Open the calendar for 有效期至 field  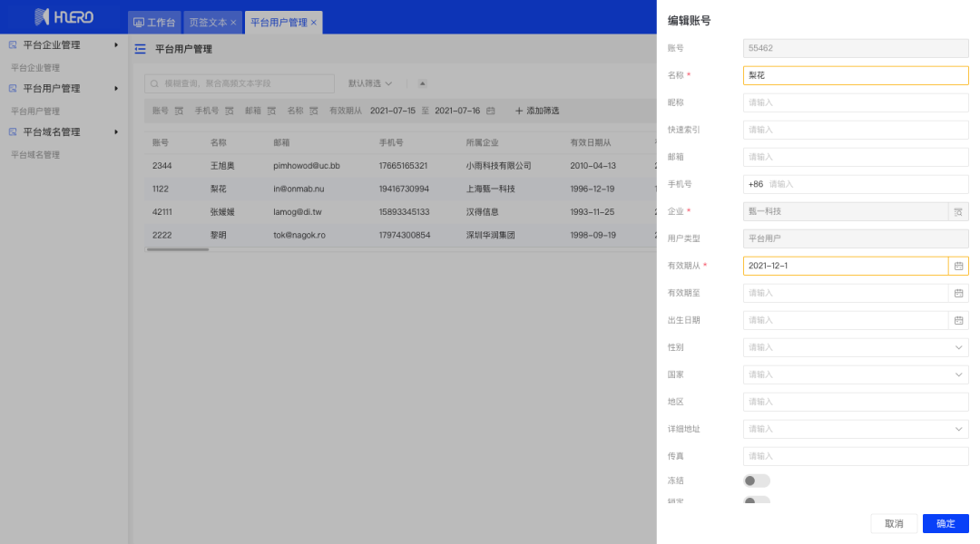[958, 293]
